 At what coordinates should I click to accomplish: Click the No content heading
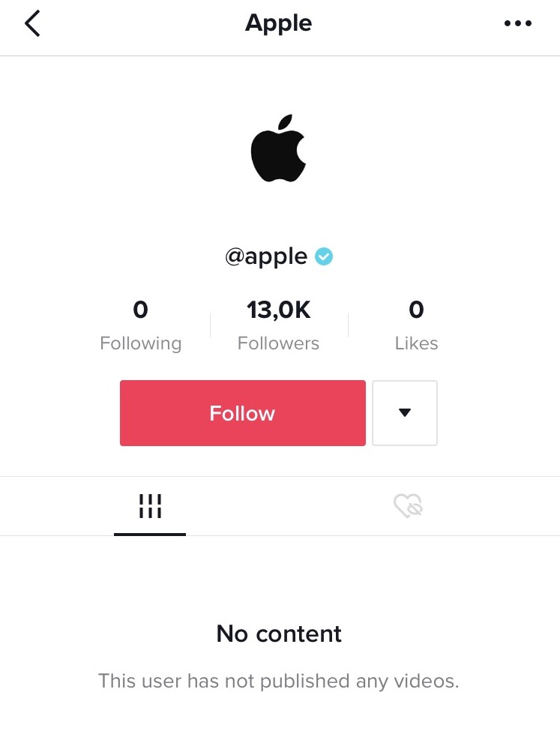tap(279, 634)
